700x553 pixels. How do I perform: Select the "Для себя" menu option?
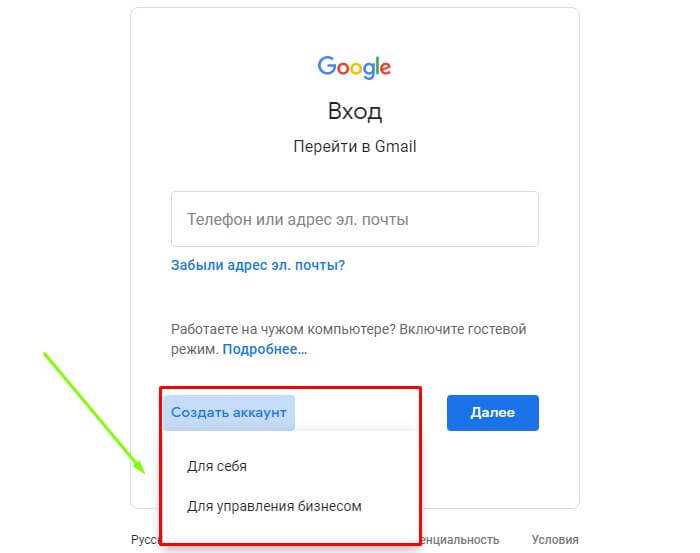click(217, 466)
